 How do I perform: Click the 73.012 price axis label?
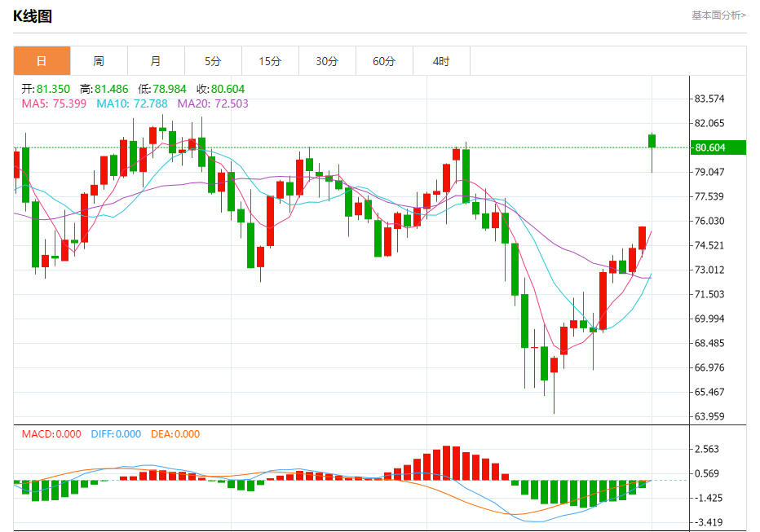pyautogui.click(x=709, y=270)
